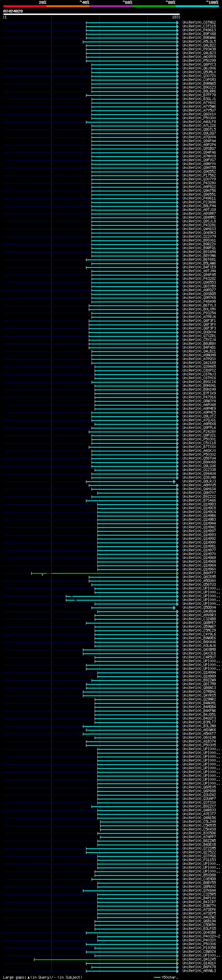Select hit label UniRef100_P93254

(x=199, y=313)
